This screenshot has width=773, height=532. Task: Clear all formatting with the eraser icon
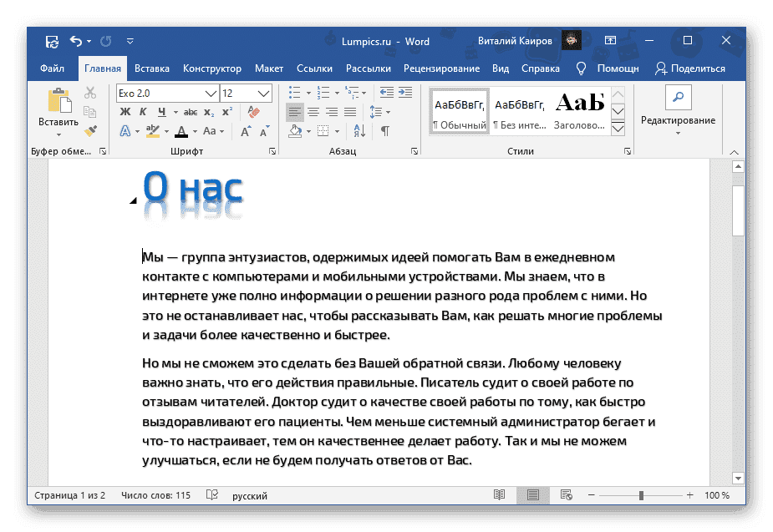click(x=252, y=112)
